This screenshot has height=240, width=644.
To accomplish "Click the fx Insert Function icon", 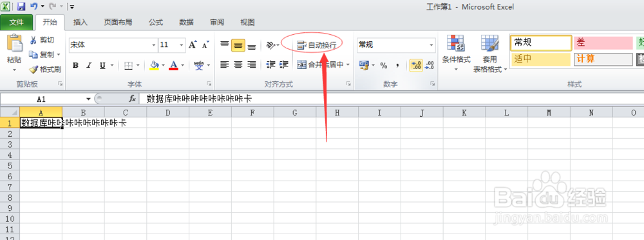I will 132,99.
